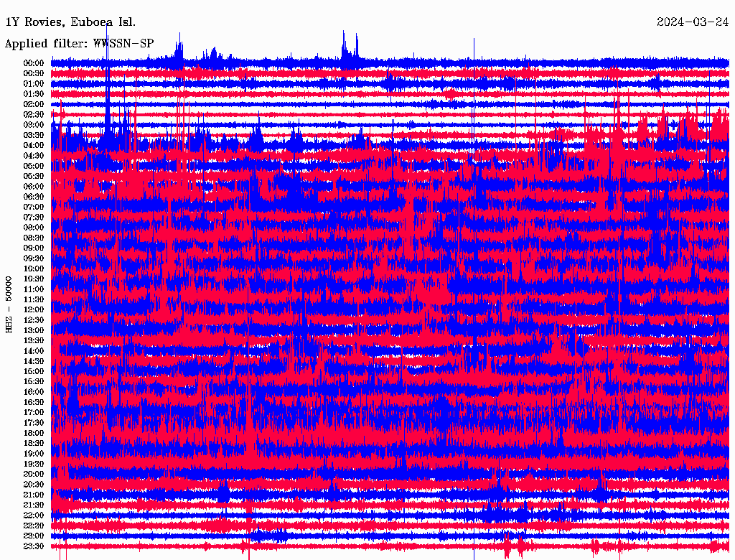The height and width of the screenshot is (560, 735).
Task: Select the 10:00 time label
Action: [34, 269]
